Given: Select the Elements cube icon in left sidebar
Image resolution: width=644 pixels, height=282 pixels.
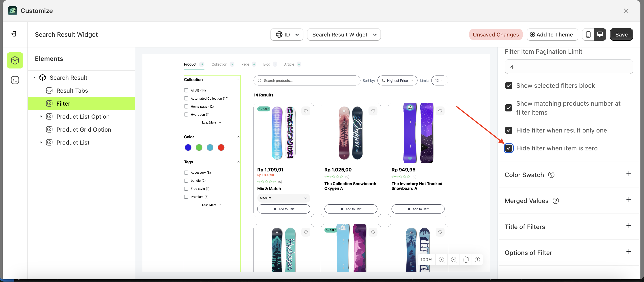Looking at the screenshot, I should [15, 60].
